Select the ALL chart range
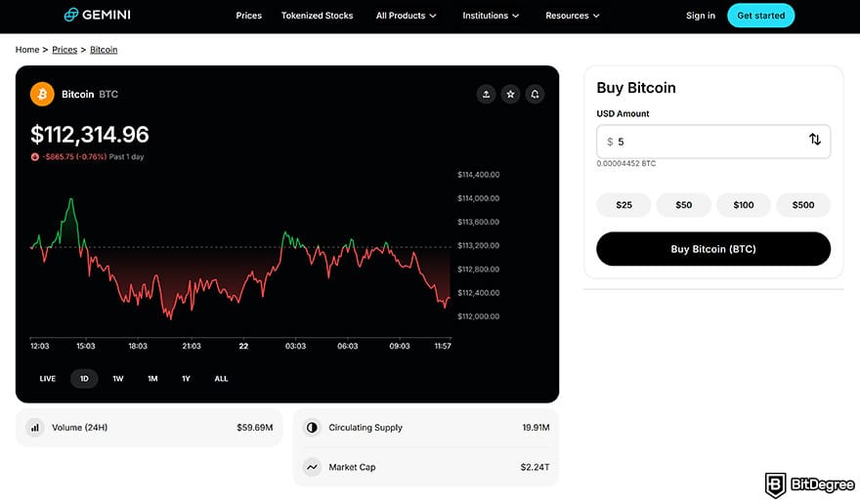860x504 pixels. tap(221, 378)
